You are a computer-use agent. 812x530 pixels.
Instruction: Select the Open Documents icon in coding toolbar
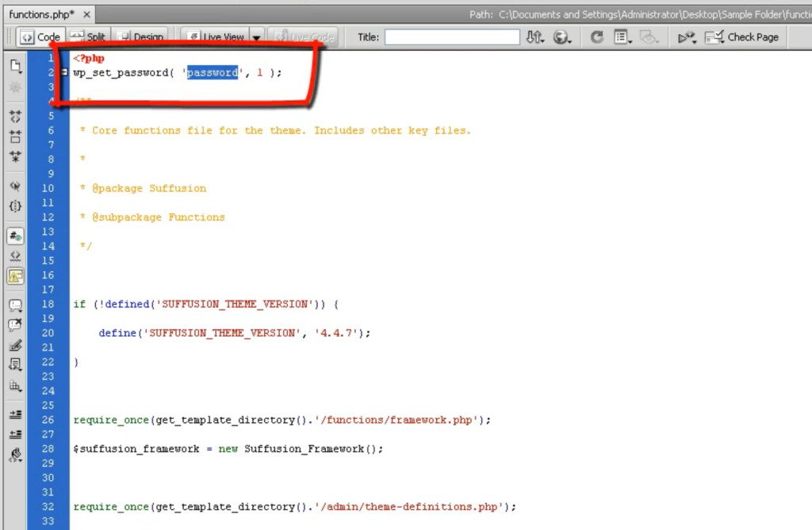pos(14,67)
